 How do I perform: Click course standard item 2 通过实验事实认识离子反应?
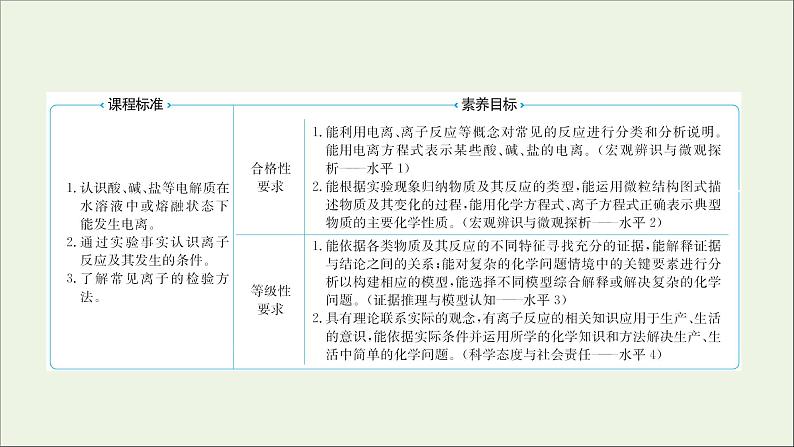pos(148,252)
